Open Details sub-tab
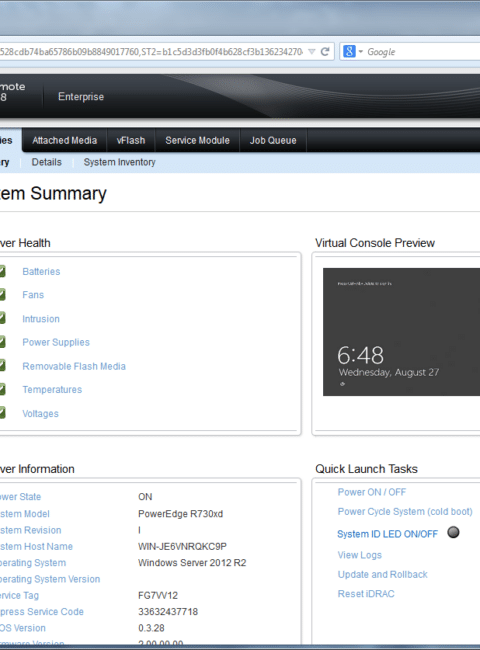The image size is (480, 650). coord(46,162)
